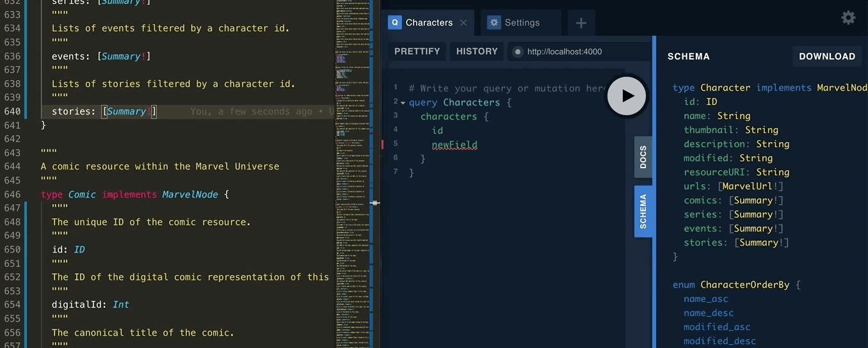The height and width of the screenshot is (348, 868).
Task: Click 'digitalId: Int' line in code editor
Action: pyautogui.click(x=90, y=304)
